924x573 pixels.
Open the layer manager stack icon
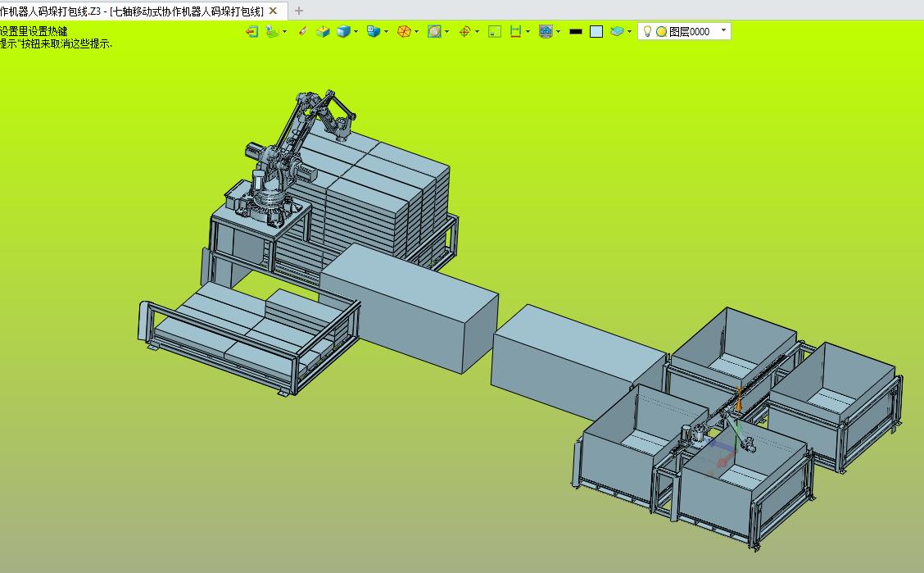(x=618, y=31)
